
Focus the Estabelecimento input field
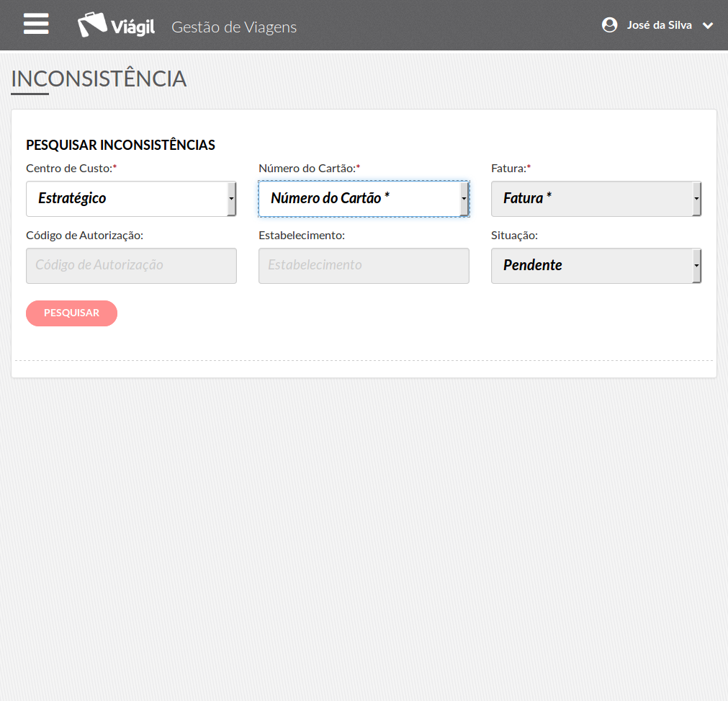click(364, 266)
